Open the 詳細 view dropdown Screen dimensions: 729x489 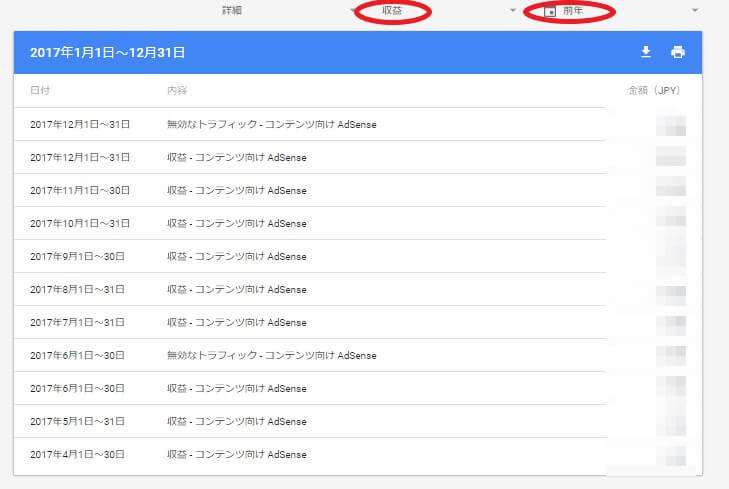[x=288, y=10]
